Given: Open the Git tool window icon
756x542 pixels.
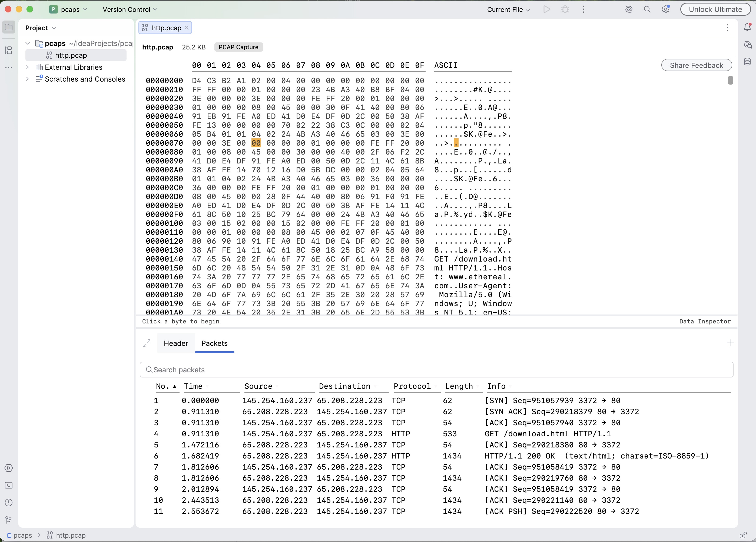Looking at the screenshot, I should (x=9, y=520).
